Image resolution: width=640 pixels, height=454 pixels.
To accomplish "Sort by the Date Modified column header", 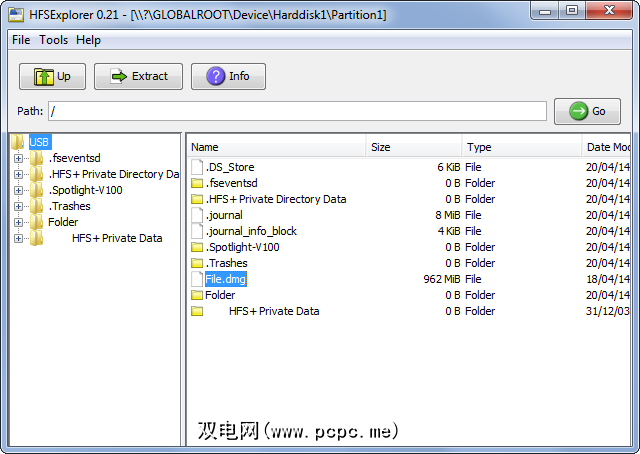I will click(606, 147).
